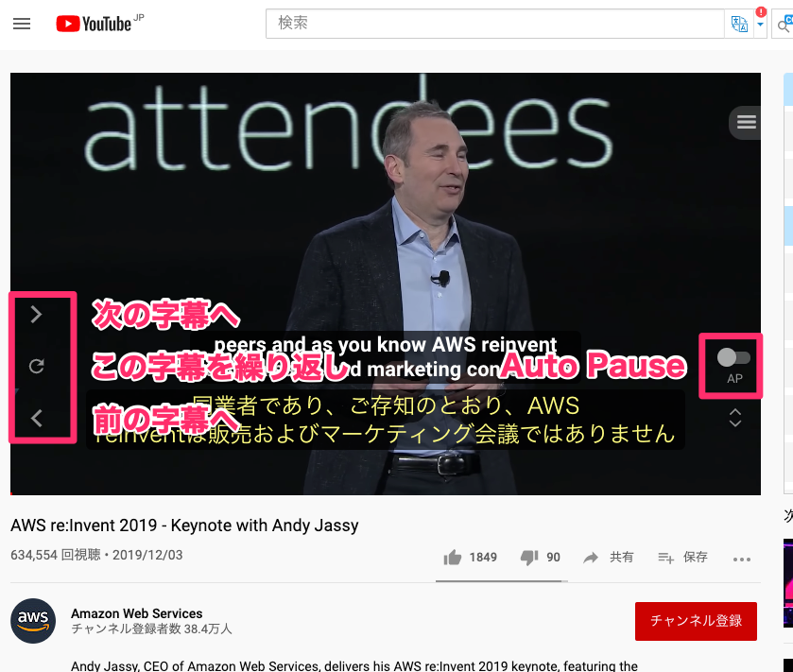
Task: Click the 634,554 回視聴 view count text
Action: pyautogui.click(x=56, y=555)
